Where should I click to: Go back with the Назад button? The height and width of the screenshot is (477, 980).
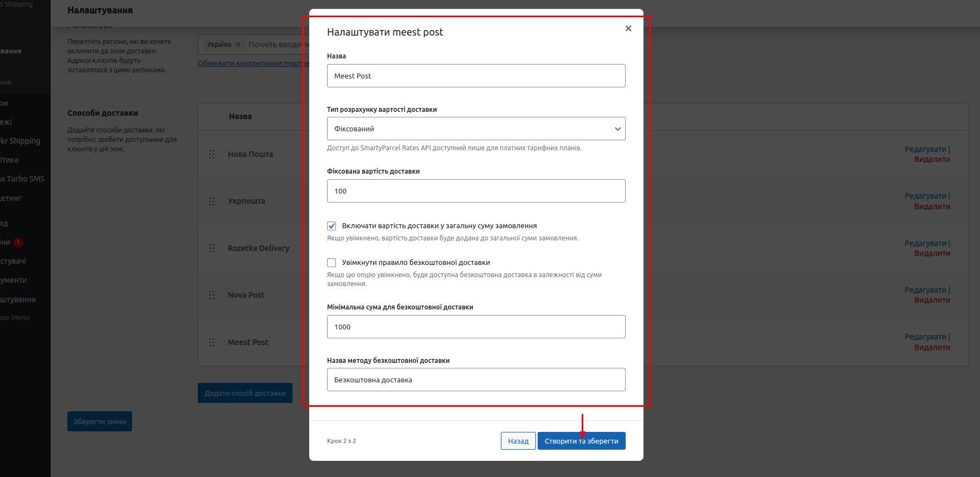click(518, 441)
